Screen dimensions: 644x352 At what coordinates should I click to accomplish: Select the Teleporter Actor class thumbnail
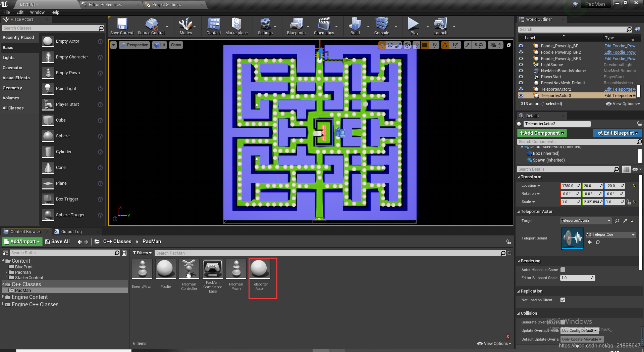[260, 269]
